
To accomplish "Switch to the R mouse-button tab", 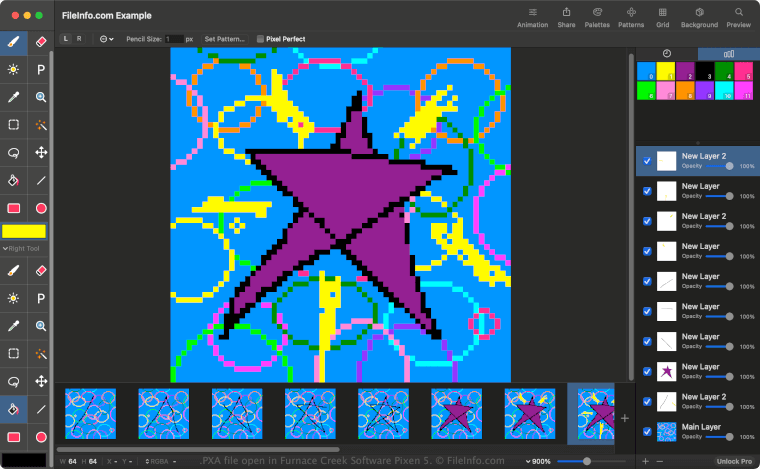I will pyautogui.click(x=80, y=39).
